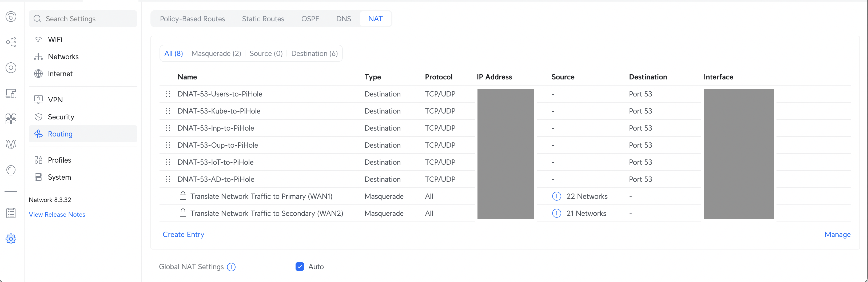
Task: Grab drag handle of DNAT-53-Inp-to-PiHole
Action: 168,128
